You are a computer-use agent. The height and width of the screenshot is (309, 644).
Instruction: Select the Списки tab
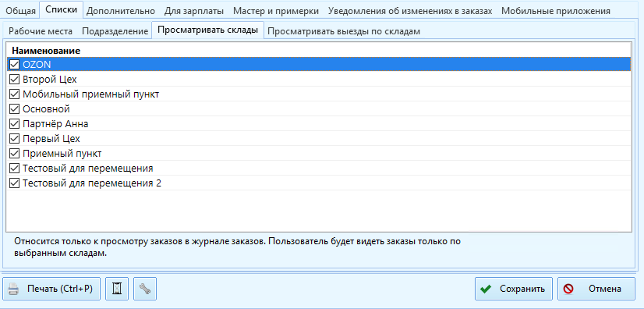tap(61, 9)
